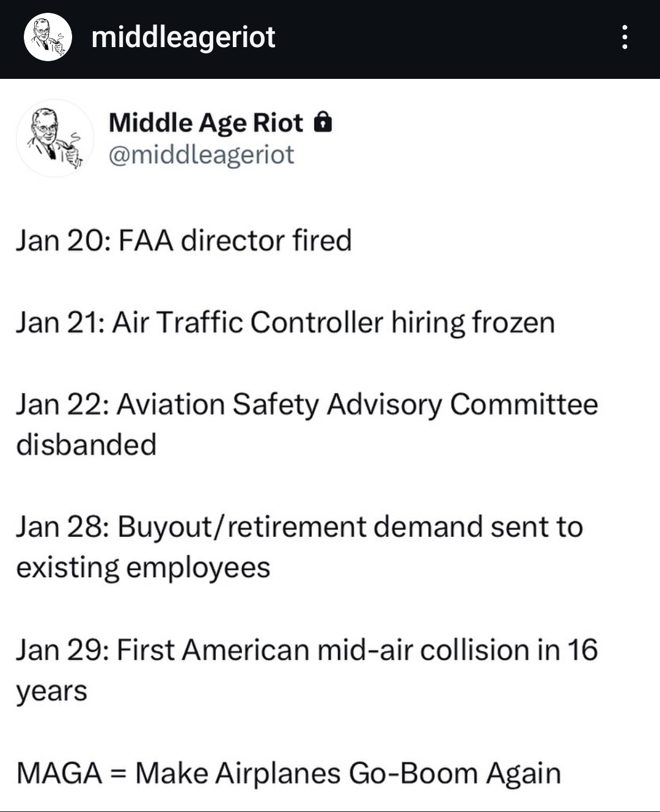Open the middleageriot username in the header
The image size is (660, 812).
coord(183,37)
